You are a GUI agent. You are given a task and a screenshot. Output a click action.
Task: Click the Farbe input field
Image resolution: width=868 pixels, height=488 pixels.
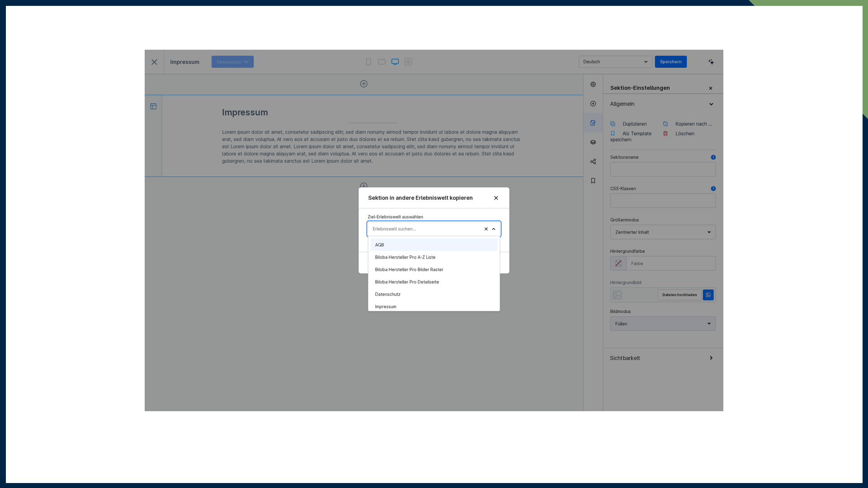point(671,263)
